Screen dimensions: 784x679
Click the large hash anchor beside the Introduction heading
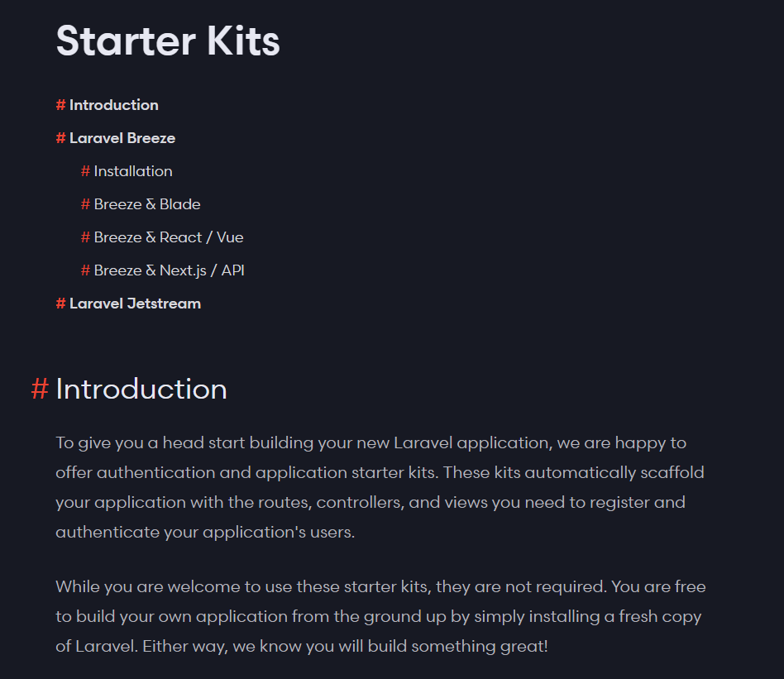click(40, 389)
